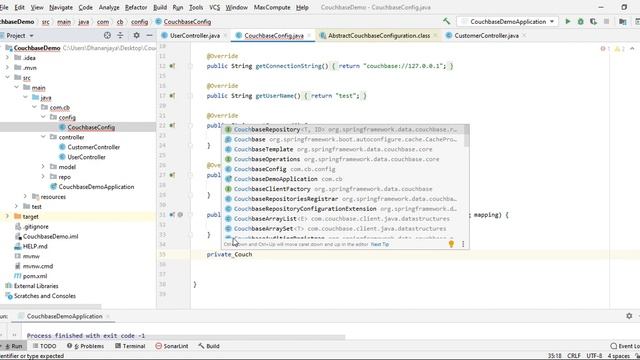Image resolution: width=640 pixels, height=360 pixels.
Task: Open the MaxCompute menu
Action: (x=272, y=7)
